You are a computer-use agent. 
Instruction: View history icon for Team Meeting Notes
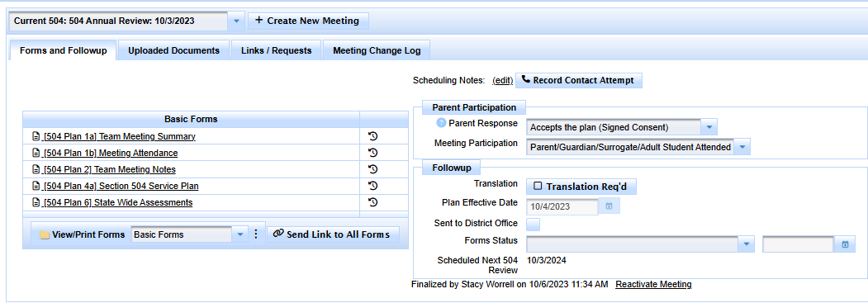pos(373,169)
